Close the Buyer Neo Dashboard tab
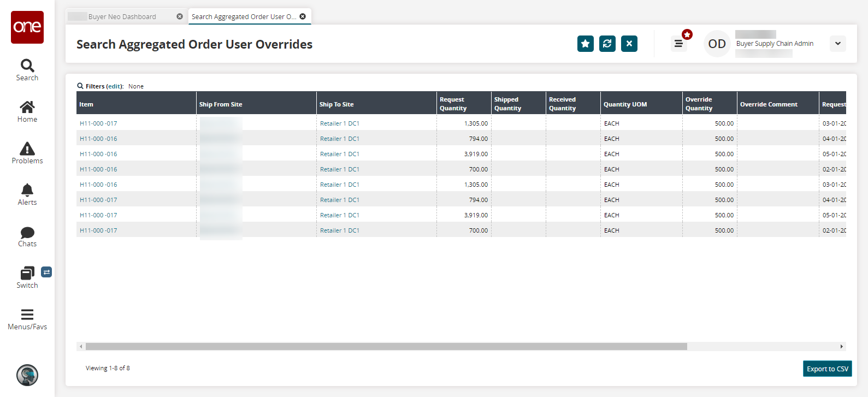The width and height of the screenshot is (868, 397). point(180,16)
